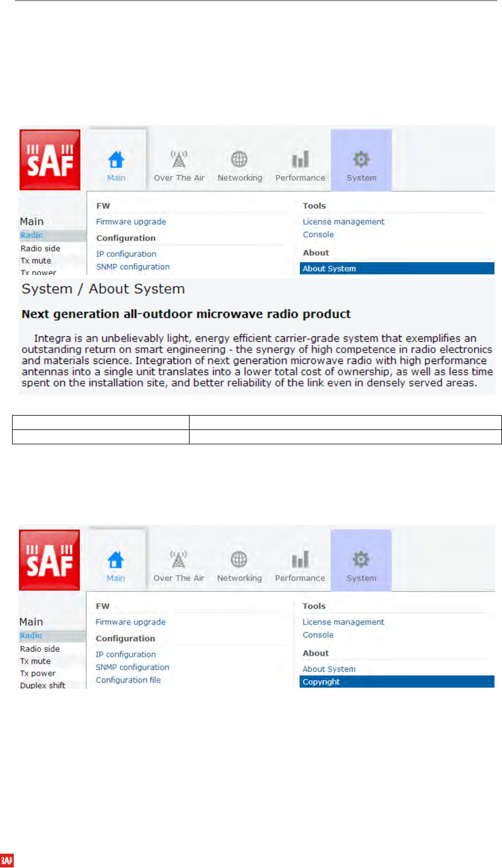
Task: Open Firmware upgrade in the upper menu
Action: (131, 222)
